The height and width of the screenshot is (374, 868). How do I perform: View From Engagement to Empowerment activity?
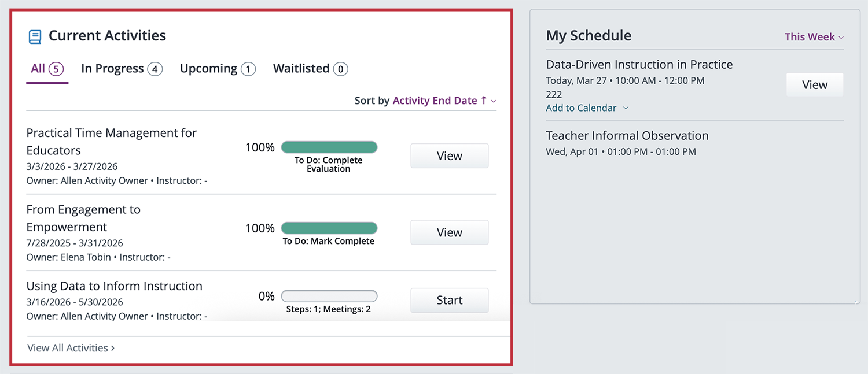pyautogui.click(x=450, y=232)
